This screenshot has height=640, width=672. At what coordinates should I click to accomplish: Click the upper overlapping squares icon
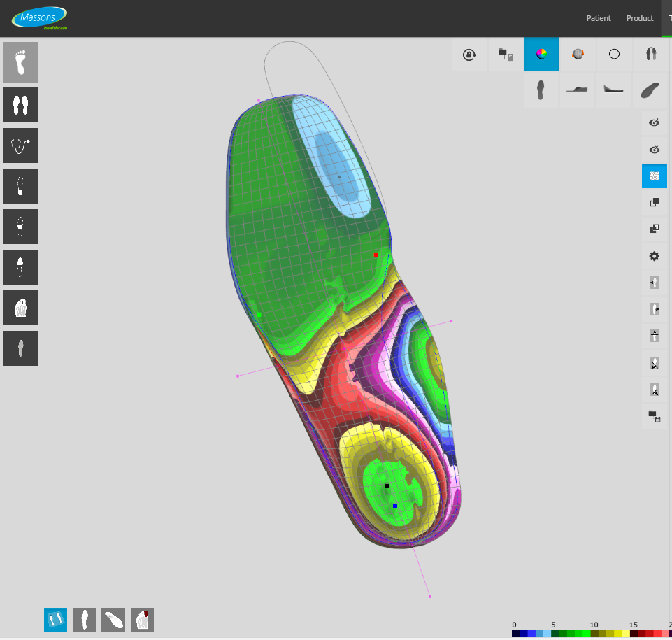tap(654, 202)
